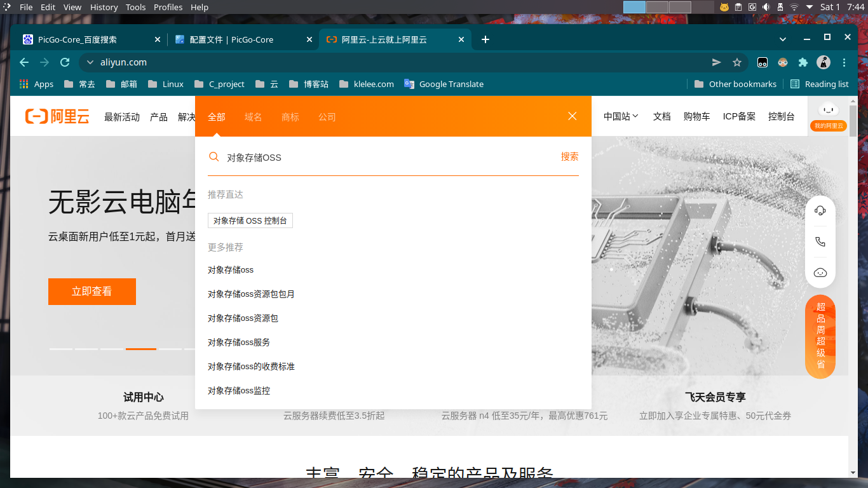Open the Linux bookmarks folder
The image size is (868, 488).
166,84
